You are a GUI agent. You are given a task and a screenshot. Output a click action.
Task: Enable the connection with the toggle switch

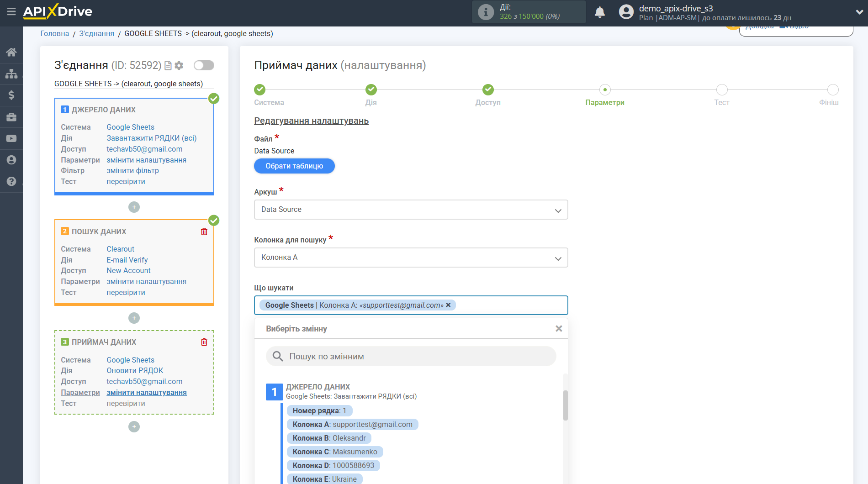point(203,65)
